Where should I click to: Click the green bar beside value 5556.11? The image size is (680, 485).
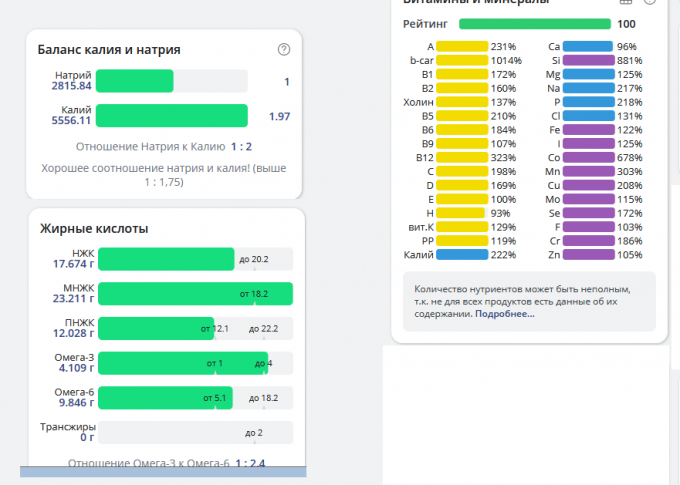172,116
